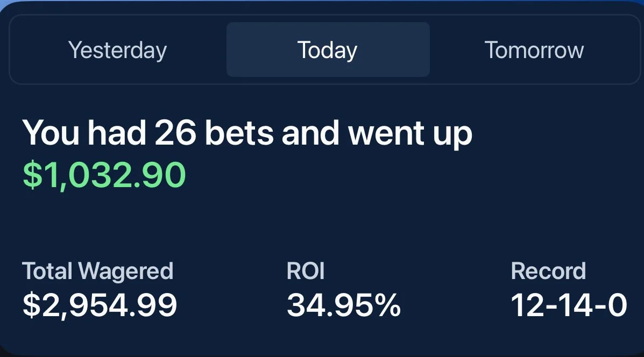The height and width of the screenshot is (357, 644).
Task: Click the 'went up' portion of the headline
Action: pyautogui.click(x=414, y=132)
